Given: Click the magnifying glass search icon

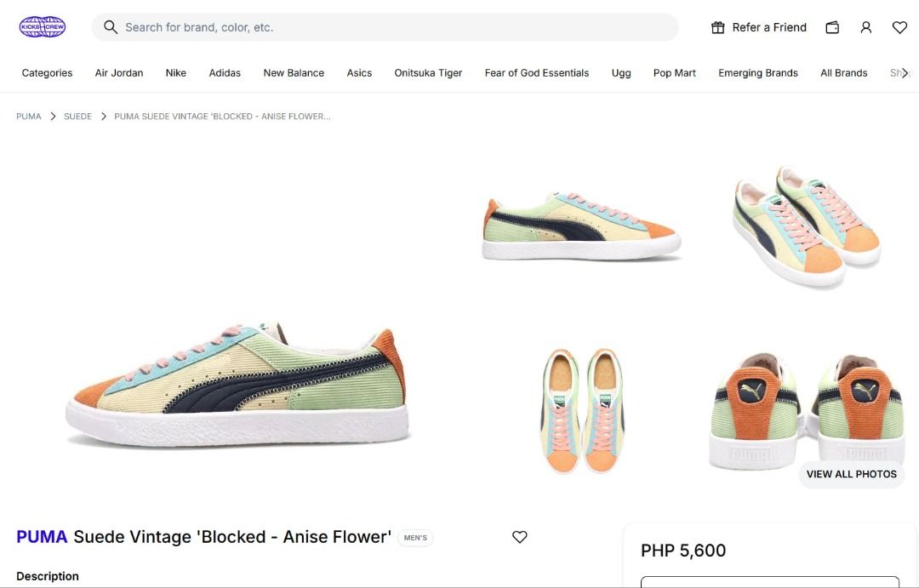Looking at the screenshot, I should pos(111,26).
